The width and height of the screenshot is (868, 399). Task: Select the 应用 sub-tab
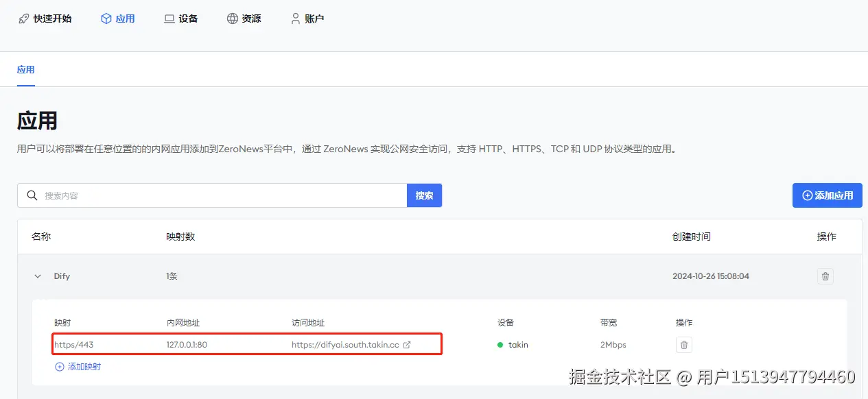click(26, 70)
